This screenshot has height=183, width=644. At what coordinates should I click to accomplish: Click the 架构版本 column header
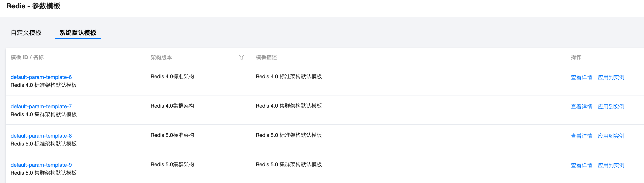[161, 57]
